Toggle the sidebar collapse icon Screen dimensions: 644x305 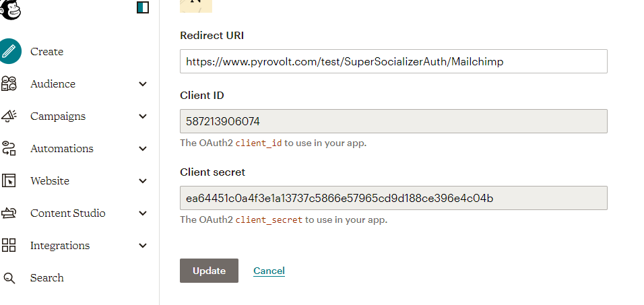[142, 7]
